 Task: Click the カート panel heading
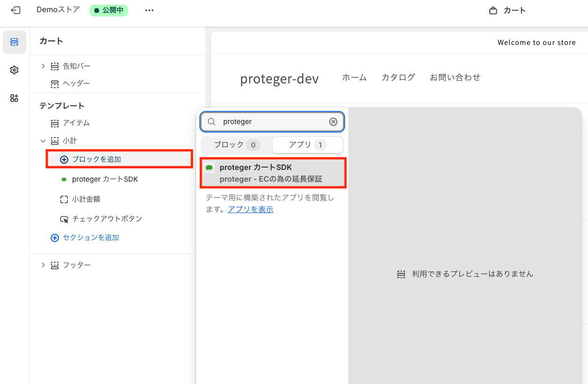coord(51,41)
